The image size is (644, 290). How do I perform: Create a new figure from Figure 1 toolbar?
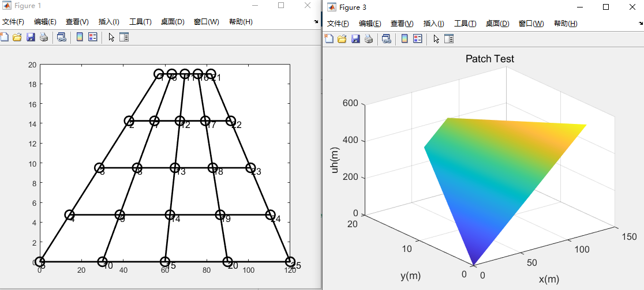click(x=3, y=37)
